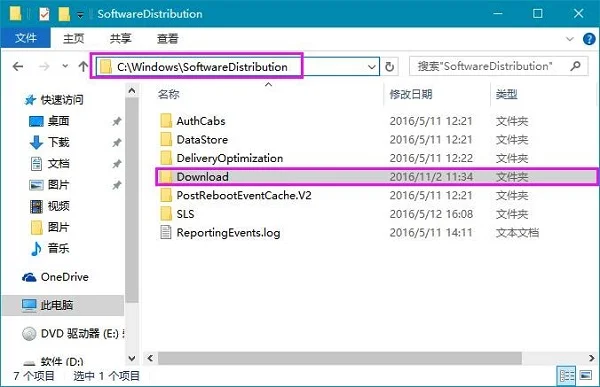Click the file list horizontal scrollbar thumb

click(x=340, y=358)
